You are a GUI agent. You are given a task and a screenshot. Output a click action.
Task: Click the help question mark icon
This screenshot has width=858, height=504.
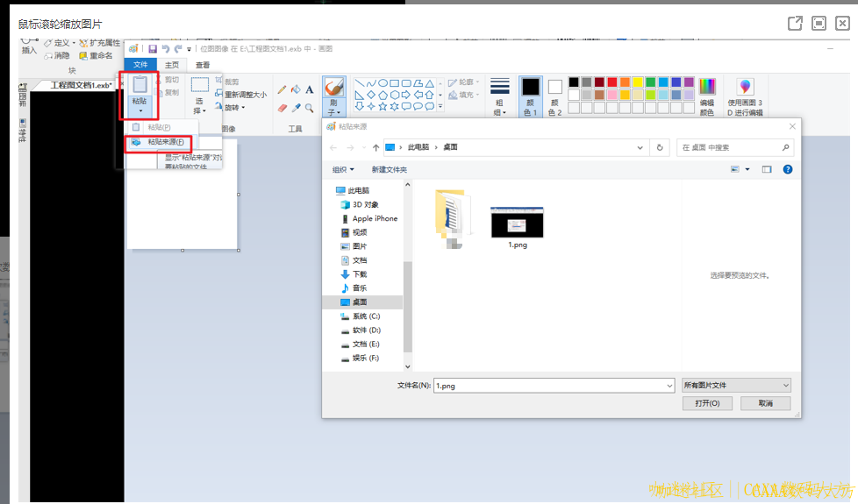(x=787, y=169)
